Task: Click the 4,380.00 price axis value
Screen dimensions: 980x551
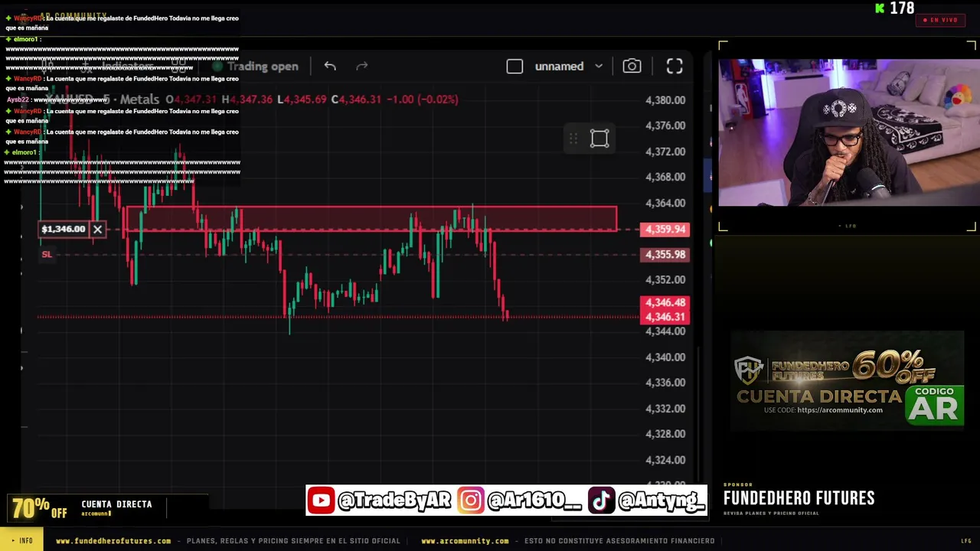Action: 665,100
